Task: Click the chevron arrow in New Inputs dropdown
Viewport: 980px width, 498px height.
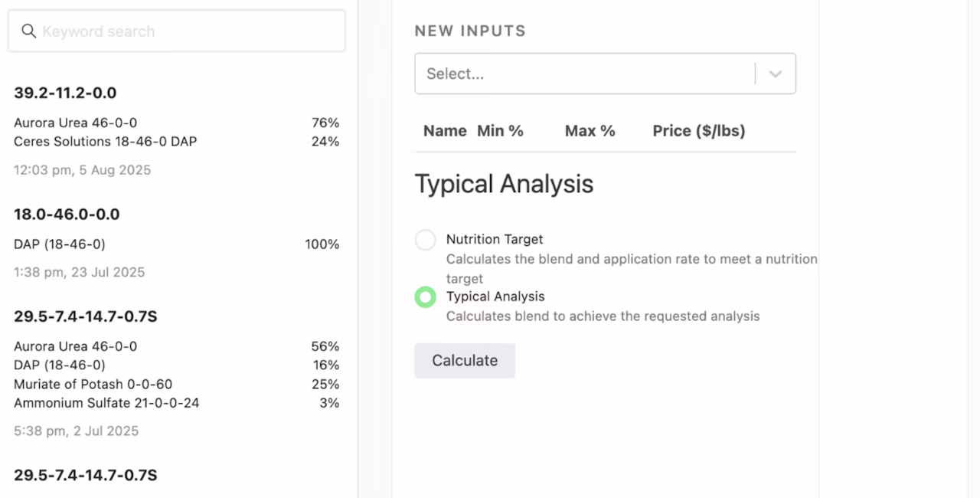Action: click(776, 74)
